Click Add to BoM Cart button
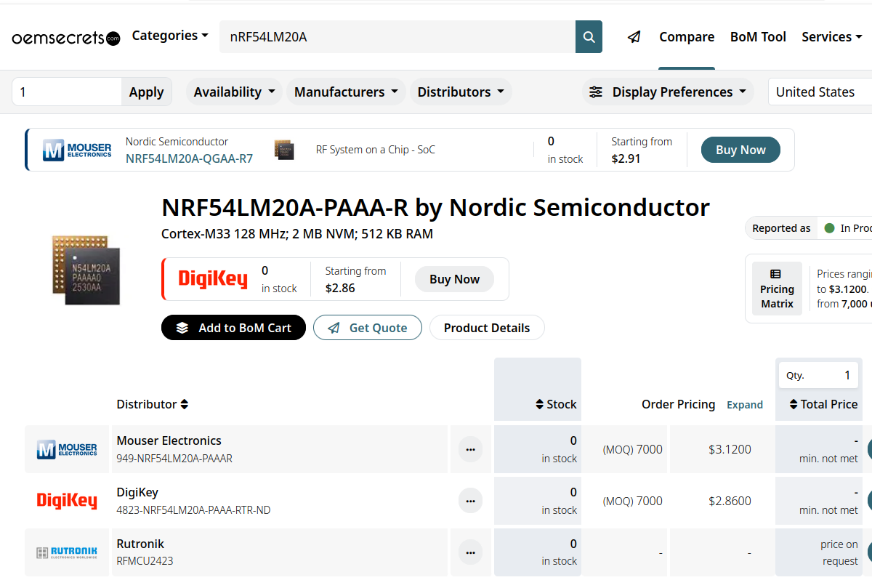This screenshot has width=872, height=588. 233,328
